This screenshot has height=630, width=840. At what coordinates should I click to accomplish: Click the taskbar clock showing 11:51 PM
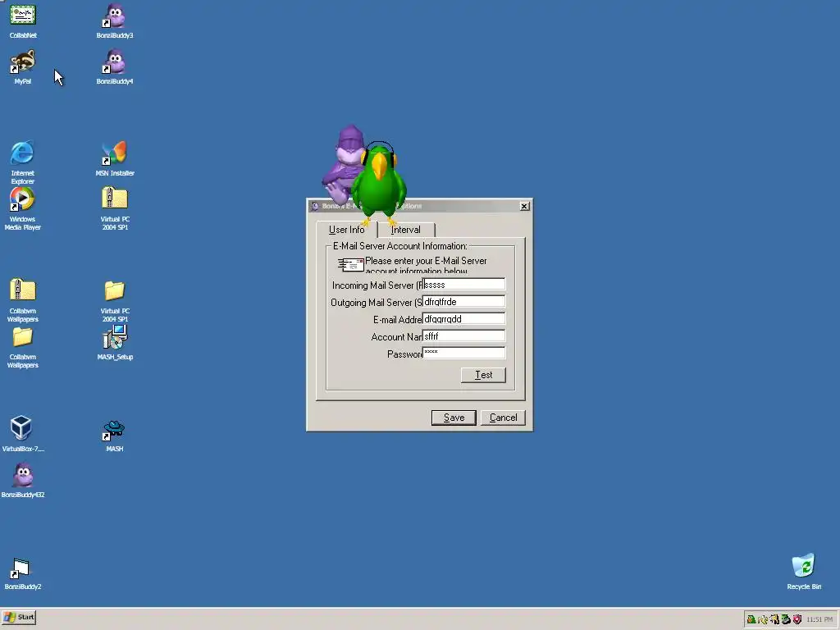coord(819,619)
